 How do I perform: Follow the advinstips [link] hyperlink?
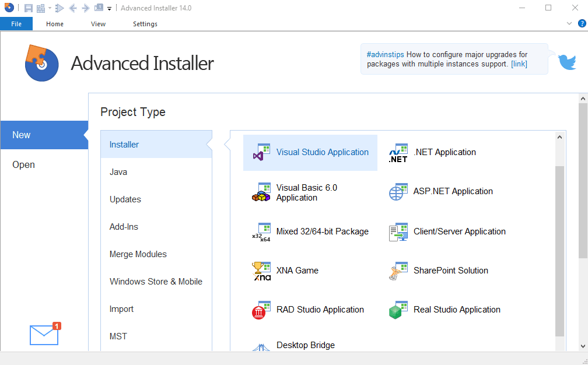pos(519,64)
